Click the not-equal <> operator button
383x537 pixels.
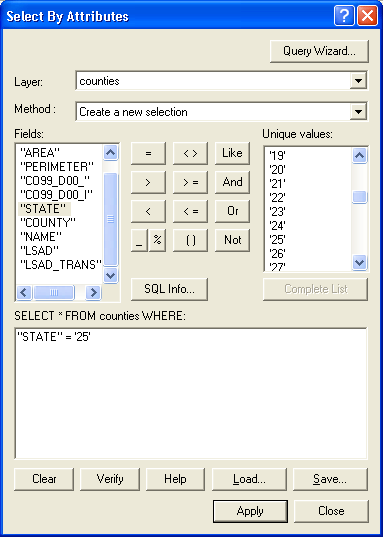click(x=190, y=153)
